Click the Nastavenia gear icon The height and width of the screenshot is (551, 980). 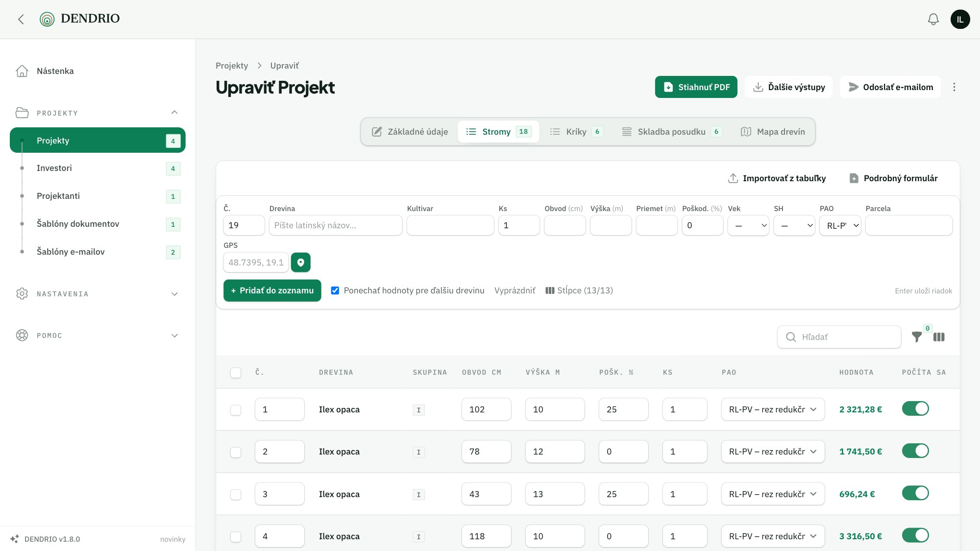pos(22,294)
